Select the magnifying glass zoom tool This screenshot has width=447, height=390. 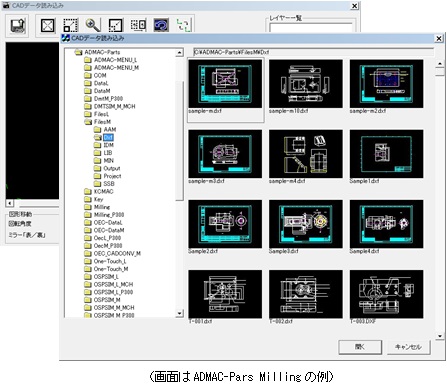[93, 25]
